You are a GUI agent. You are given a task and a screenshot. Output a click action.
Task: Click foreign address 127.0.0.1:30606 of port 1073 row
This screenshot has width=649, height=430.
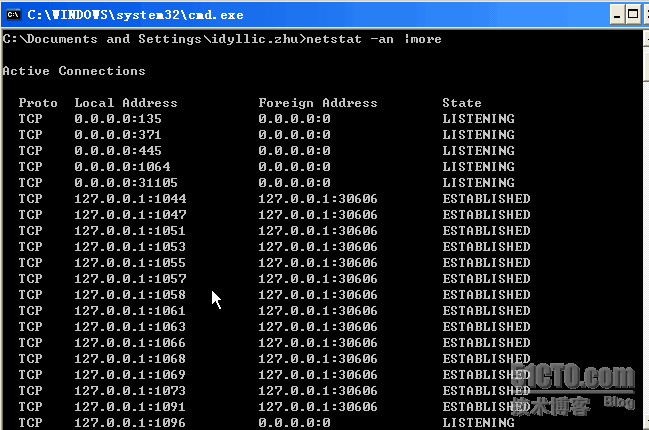tap(318, 391)
